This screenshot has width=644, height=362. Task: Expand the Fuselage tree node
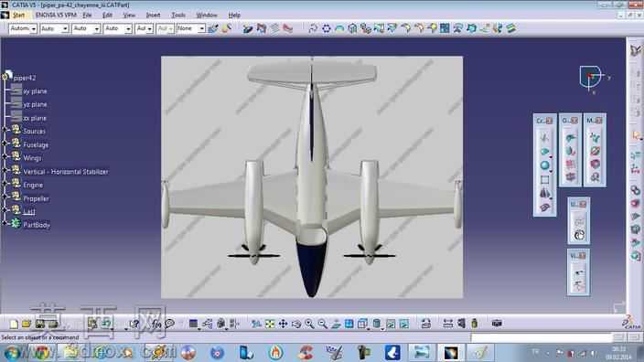tap(5, 144)
